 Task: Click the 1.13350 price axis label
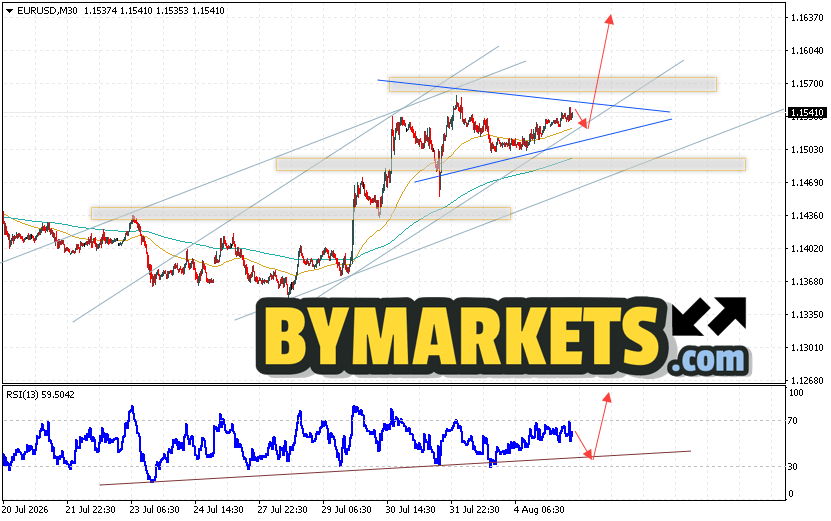(807, 315)
